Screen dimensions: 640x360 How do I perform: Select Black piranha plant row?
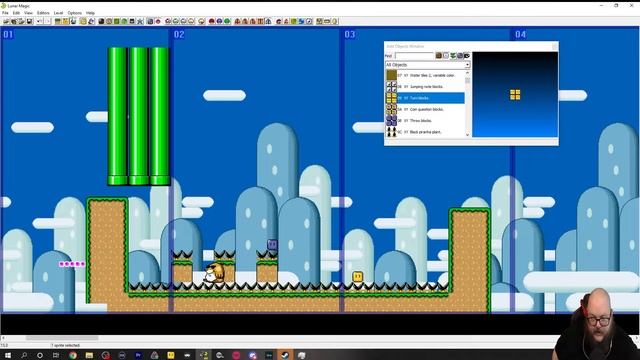pos(425,132)
